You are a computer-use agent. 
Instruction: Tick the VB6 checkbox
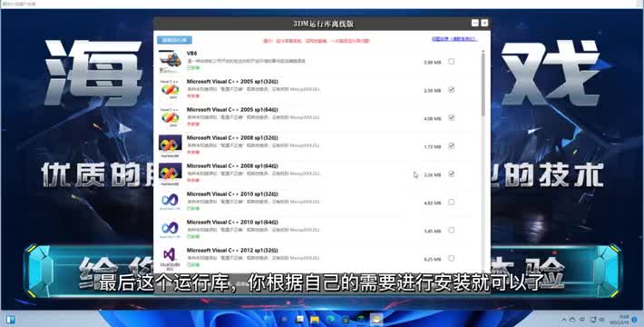452,61
